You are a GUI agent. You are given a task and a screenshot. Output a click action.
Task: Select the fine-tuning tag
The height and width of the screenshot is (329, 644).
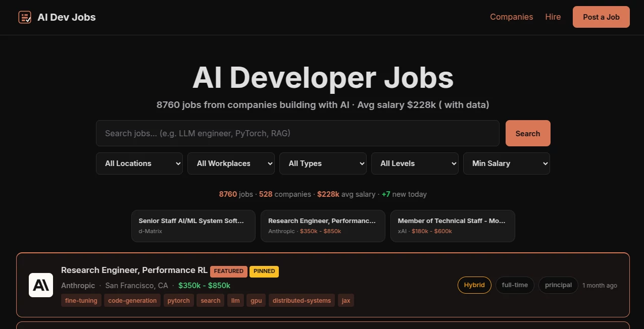point(81,301)
